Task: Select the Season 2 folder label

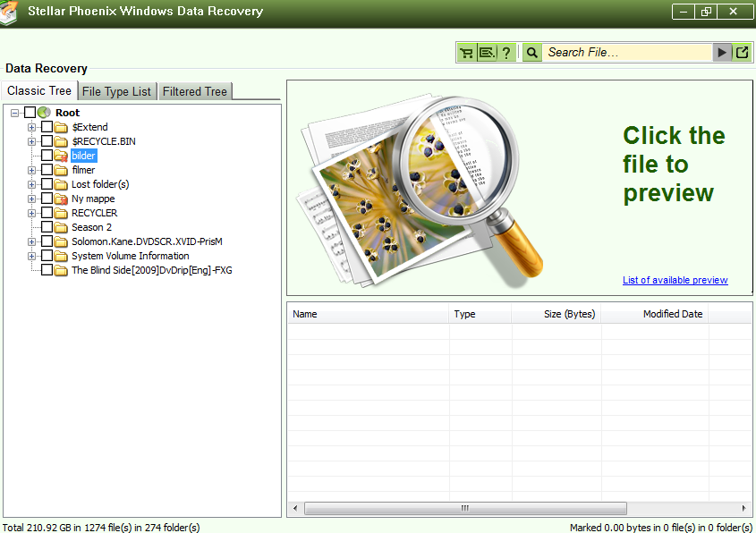Action: [x=91, y=227]
